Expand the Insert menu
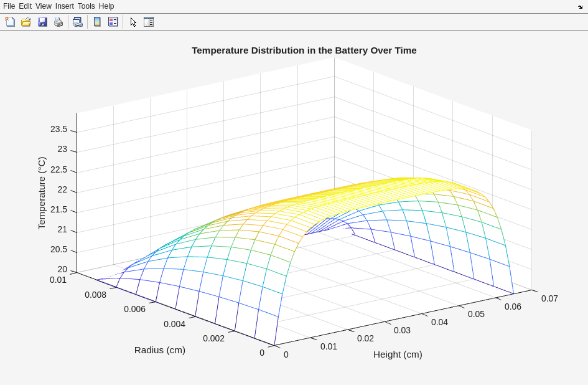Viewport: 588px width, 385px height. point(64,6)
